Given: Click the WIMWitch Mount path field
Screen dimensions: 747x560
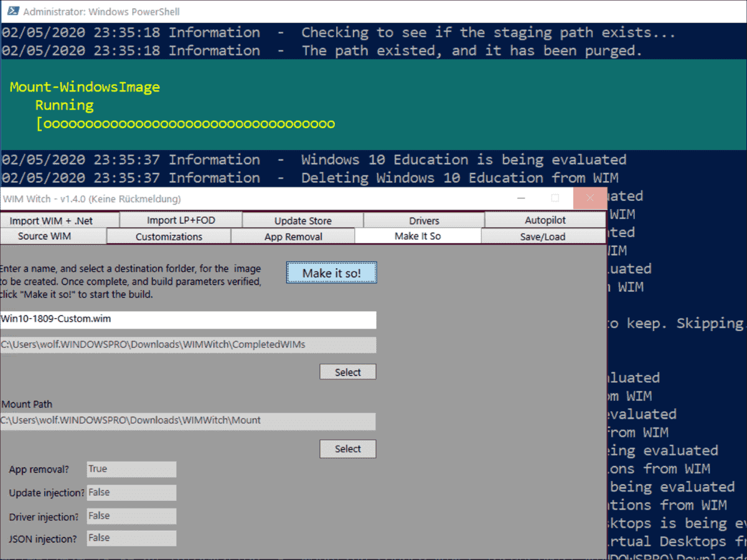Looking at the screenshot, I should point(187,421).
